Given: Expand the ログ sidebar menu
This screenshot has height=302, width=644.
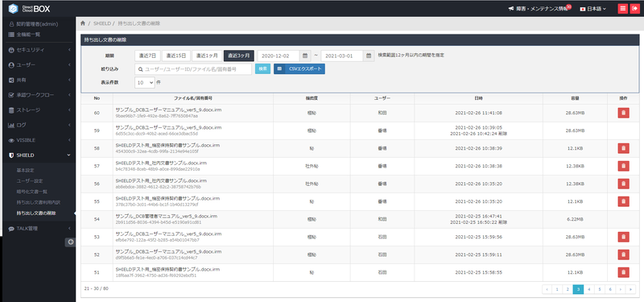Looking at the screenshot, I should (39, 125).
